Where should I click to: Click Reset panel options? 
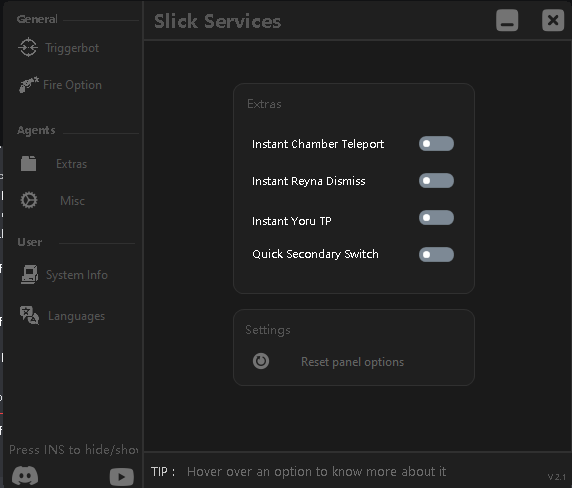352,362
